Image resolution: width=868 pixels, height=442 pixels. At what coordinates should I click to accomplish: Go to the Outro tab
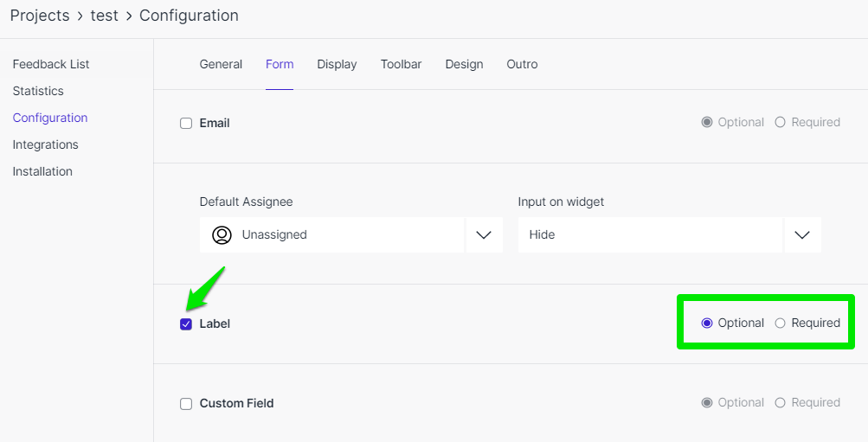coord(522,64)
